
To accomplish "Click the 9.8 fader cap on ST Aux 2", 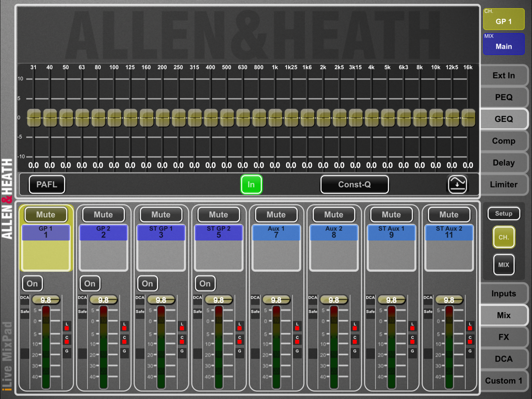I will click(x=449, y=300).
